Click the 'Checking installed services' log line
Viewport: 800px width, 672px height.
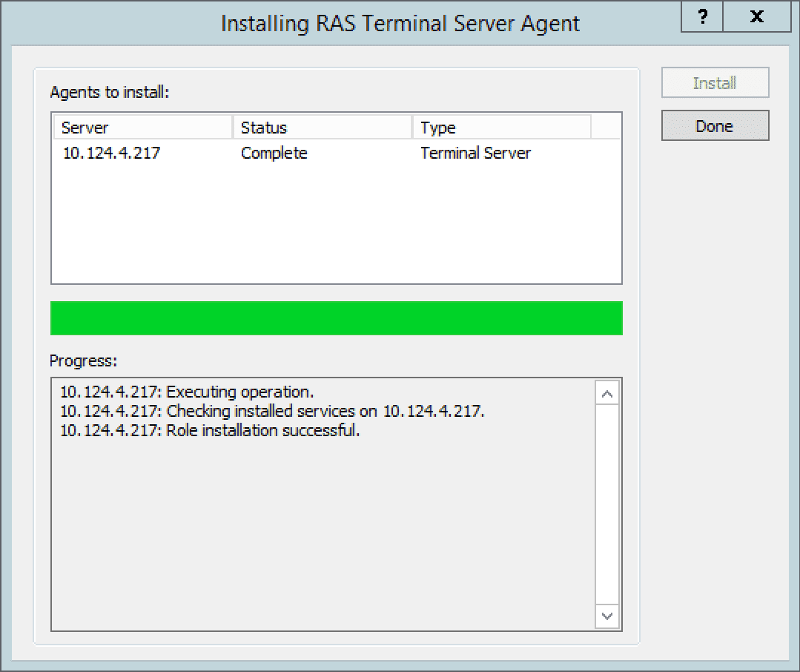point(271,411)
